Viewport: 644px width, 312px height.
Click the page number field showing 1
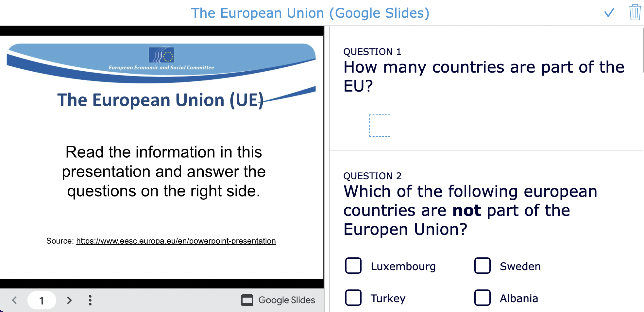click(42, 300)
